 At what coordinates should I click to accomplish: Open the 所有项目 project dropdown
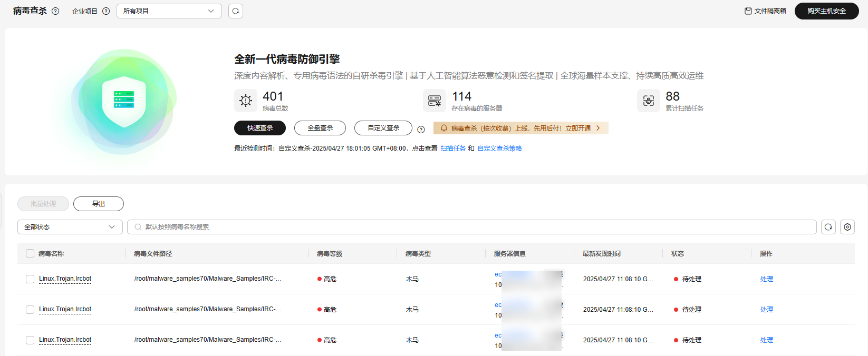(x=169, y=11)
